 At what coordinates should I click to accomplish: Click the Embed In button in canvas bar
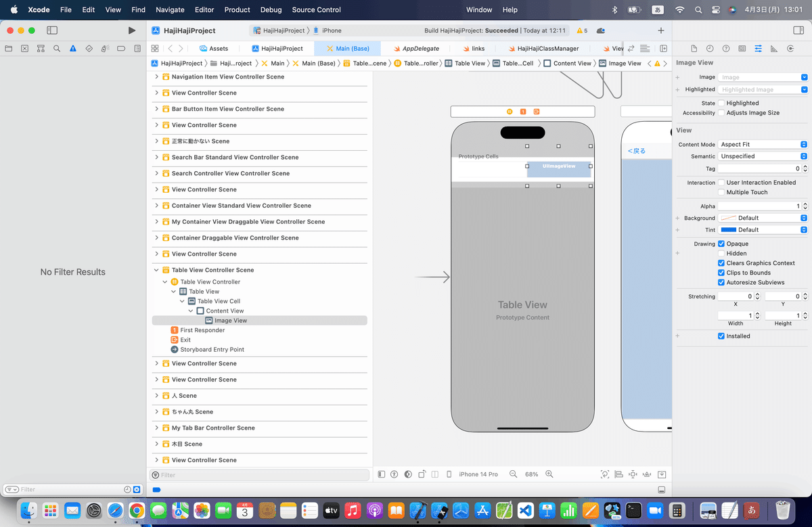662,475
